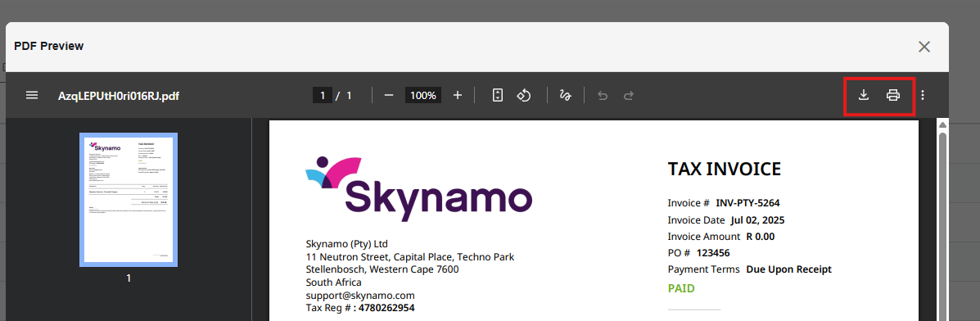
Task: Close the PDF Preview dialog
Action: click(x=924, y=47)
